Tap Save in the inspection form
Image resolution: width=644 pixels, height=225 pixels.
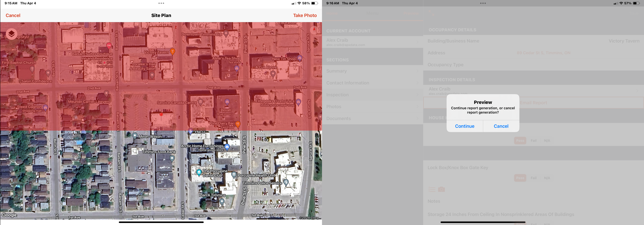point(634,13)
